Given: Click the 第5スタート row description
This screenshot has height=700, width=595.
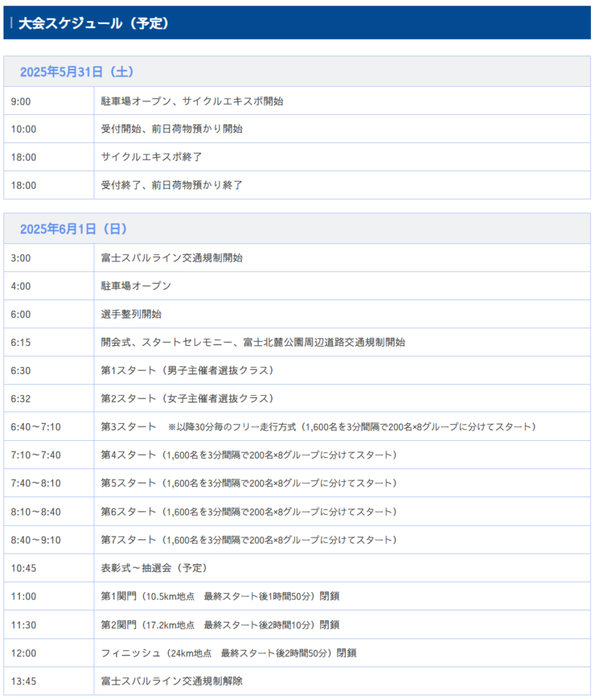Looking at the screenshot, I should pyautogui.click(x=249, y=483).
